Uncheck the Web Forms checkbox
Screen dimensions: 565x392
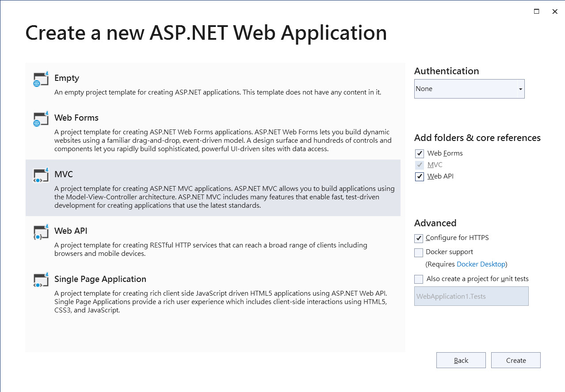point(420,154)
